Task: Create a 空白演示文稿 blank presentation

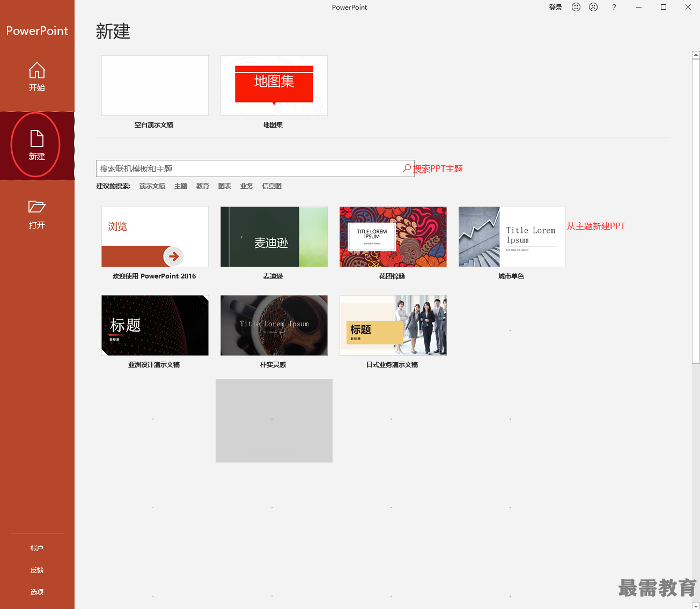Action: click(155, 85)
